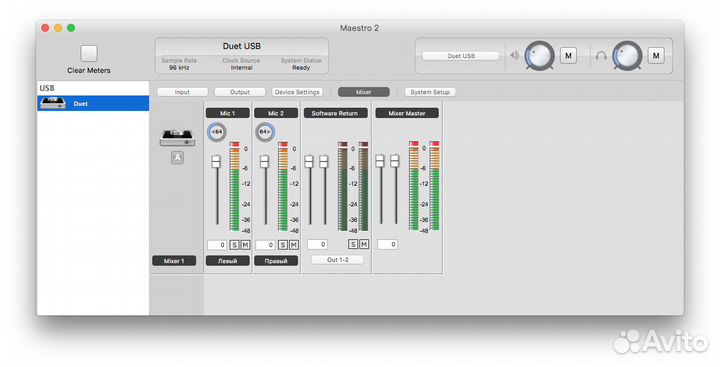Click the Правый channel name label

(x=276, y=261)
